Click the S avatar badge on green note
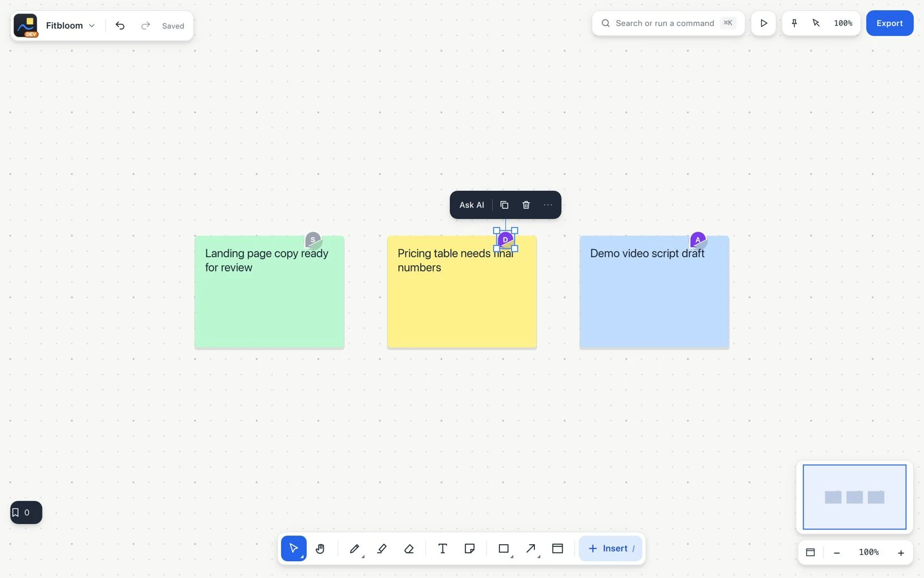The width and height of the screenshot is (924, 578). (x=313, y=240)
